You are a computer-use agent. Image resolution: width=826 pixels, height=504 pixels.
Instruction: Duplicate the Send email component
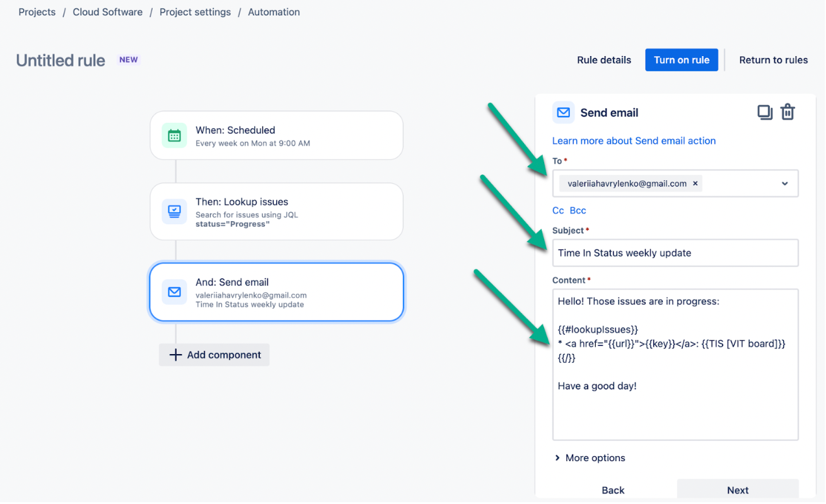(x=765, y=113)
